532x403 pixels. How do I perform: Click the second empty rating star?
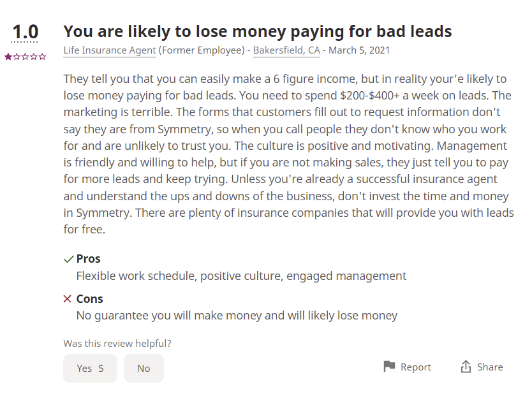click(17, 57)
